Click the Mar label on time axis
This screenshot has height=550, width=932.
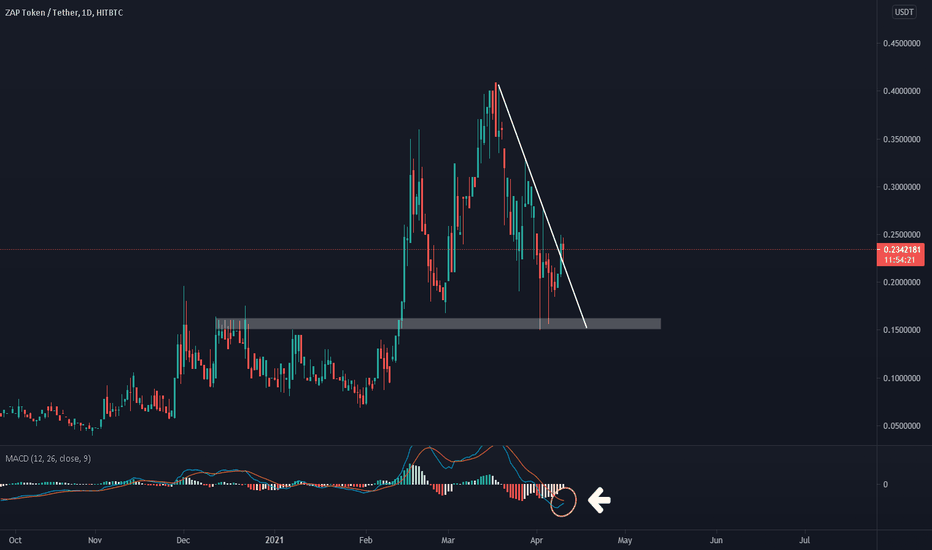click(448, 540)
